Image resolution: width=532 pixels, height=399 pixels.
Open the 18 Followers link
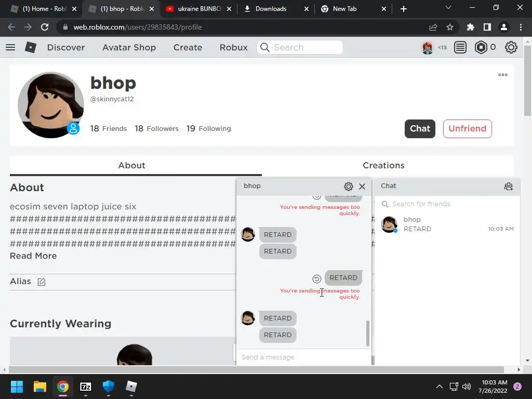(x=156, y=129)
